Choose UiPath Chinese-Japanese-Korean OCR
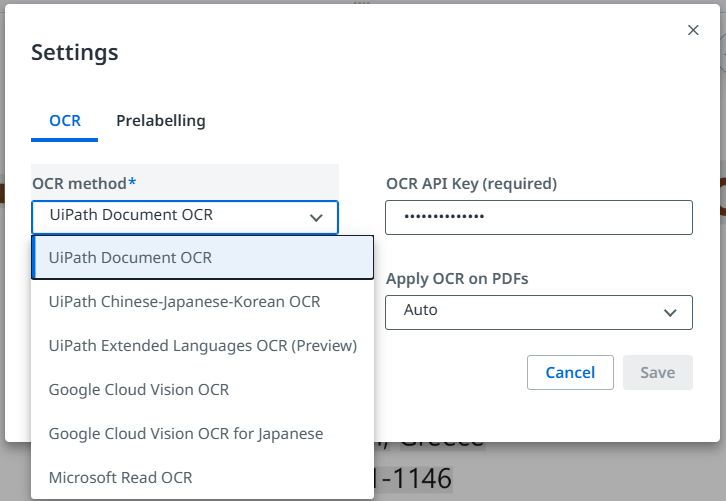This screenshot has width=726, height=501. (x=202, y=301)
